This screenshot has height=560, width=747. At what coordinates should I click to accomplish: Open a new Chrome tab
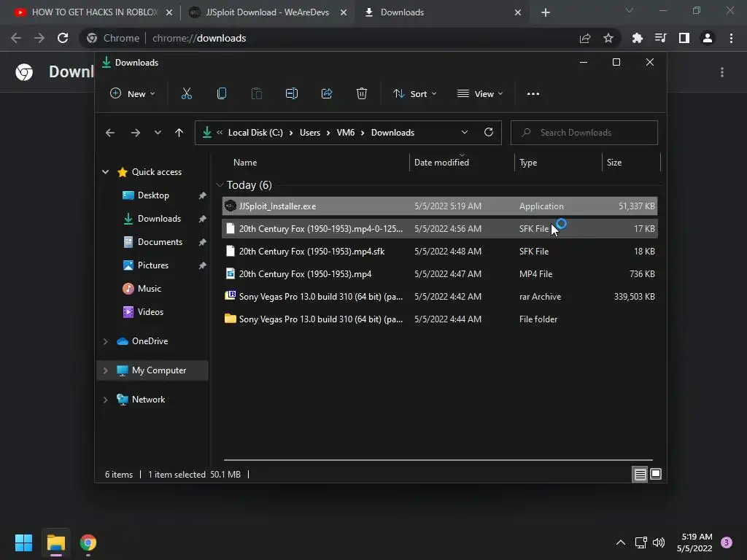tap(546, 12)
